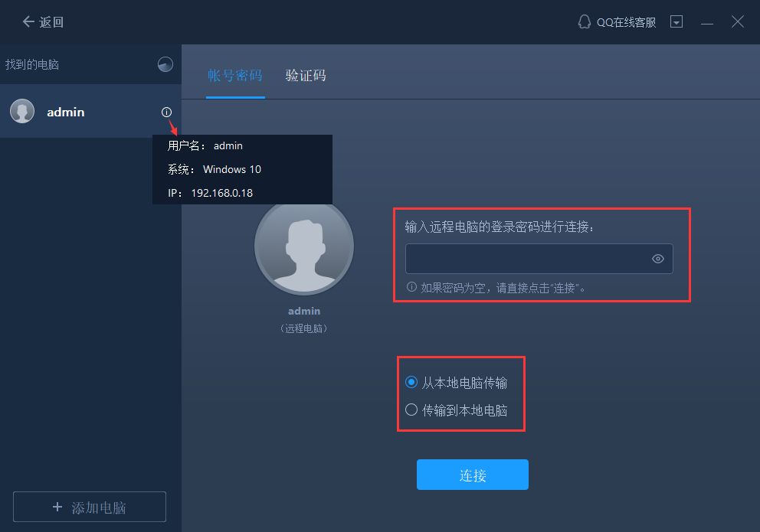Show info for the admin computer
The image size is (760, 532).
coord(166,113)
